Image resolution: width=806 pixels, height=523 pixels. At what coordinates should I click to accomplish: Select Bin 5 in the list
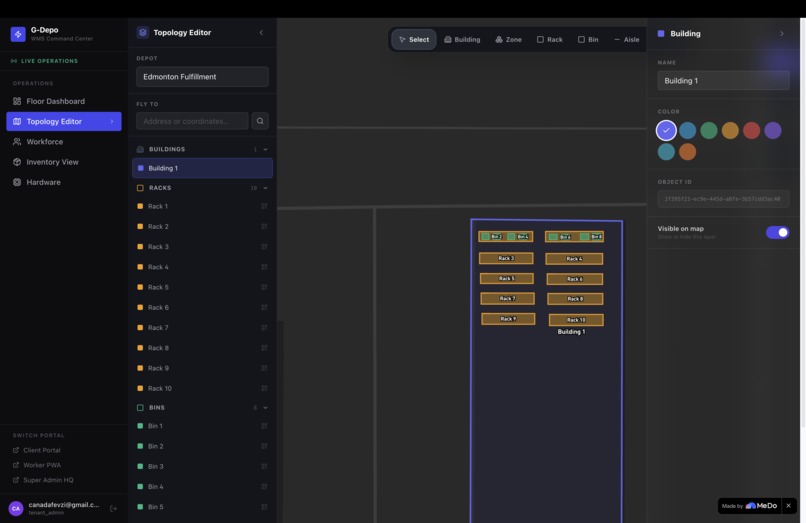pos(202,507)
